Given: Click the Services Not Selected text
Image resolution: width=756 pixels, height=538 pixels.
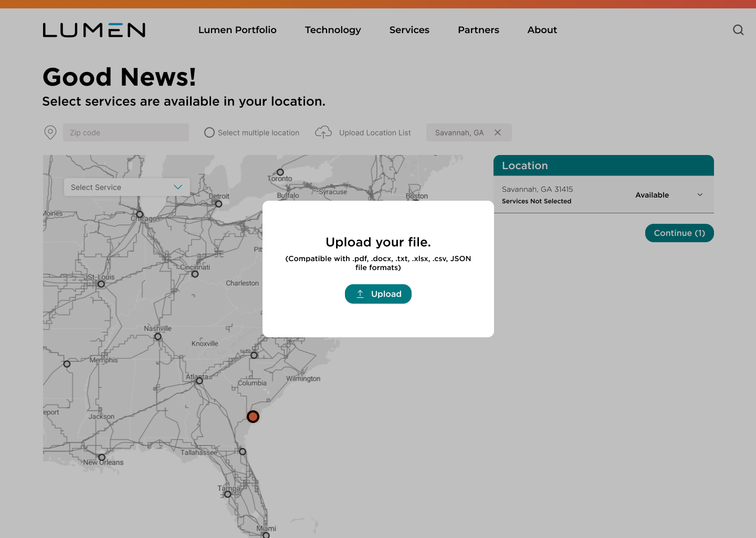Looking at the screenshot, I should [x=537, y=201].
